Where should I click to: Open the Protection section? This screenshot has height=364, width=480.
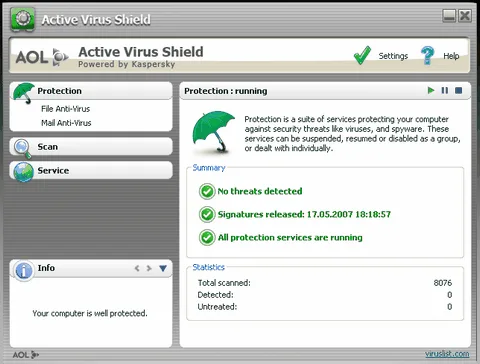coord(91,91)
